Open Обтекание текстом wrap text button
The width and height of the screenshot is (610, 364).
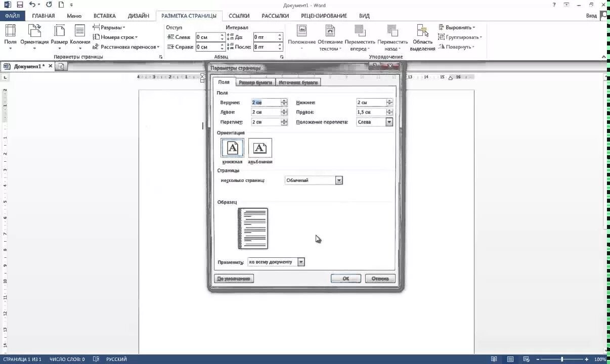click(330, 36)
